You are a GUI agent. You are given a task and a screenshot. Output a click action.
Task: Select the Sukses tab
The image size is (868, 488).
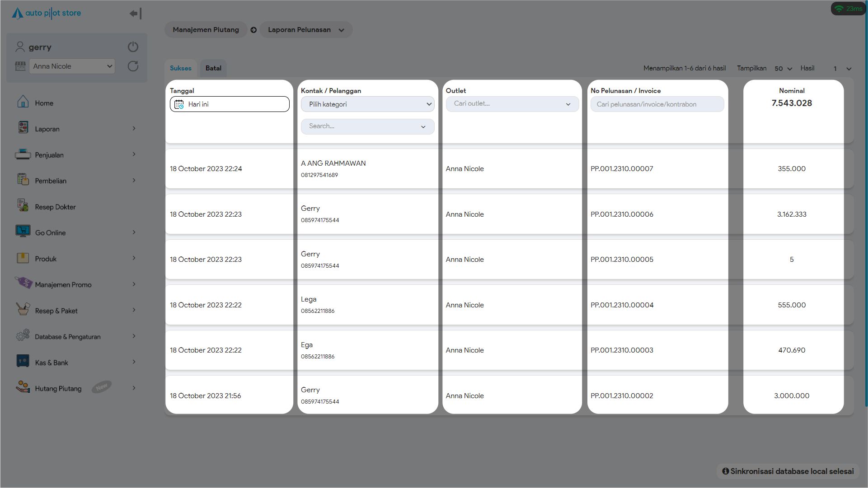[180, 68]
